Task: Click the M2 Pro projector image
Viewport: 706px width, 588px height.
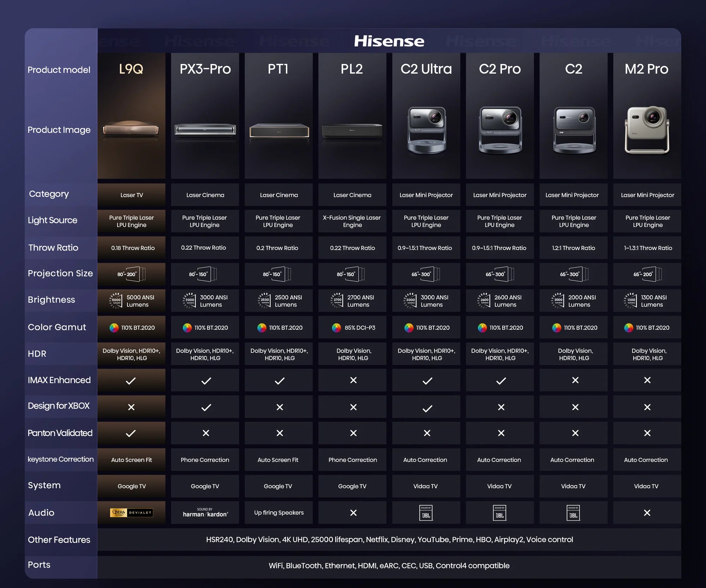Action: (x=647, y=130)
